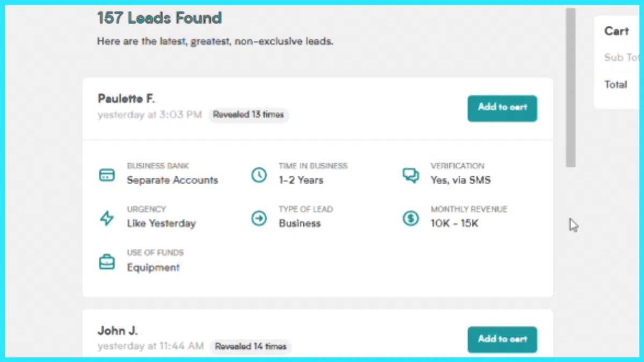Click the Use of Funds briefcase icon
Viewport: 644px width, 362px height.
(x=107, y=262)
